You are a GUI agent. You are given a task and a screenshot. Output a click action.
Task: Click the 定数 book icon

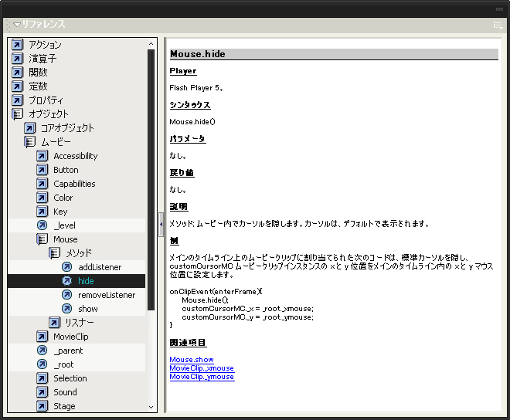[17, 86]
